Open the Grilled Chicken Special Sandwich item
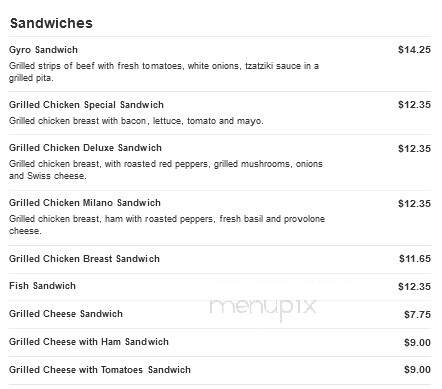 pos(86,105)
